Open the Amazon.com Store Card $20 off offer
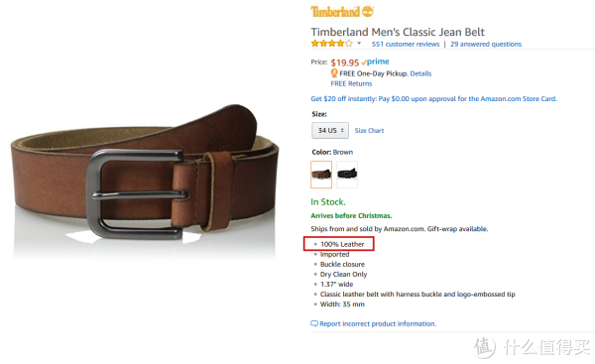Viewport: 595px width, 364px height. [433, 98]
